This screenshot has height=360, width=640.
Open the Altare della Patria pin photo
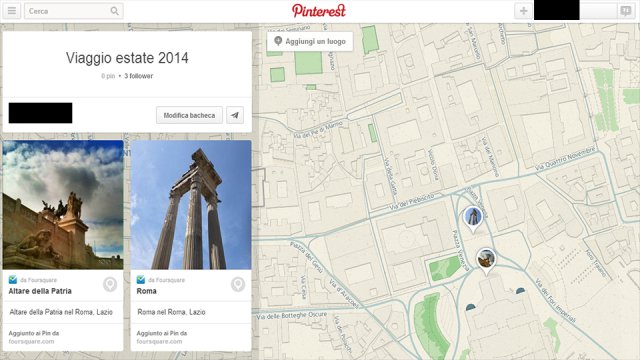tap(63, 204)
